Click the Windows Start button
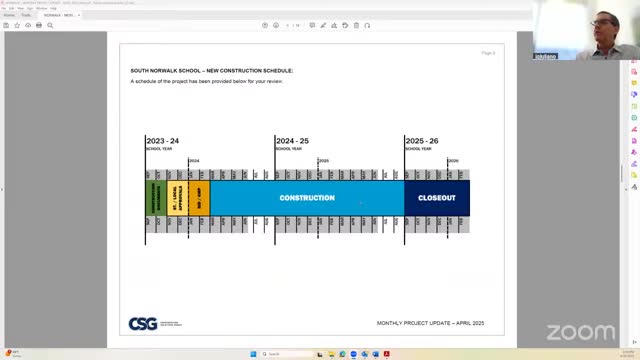 pos(253,354)
